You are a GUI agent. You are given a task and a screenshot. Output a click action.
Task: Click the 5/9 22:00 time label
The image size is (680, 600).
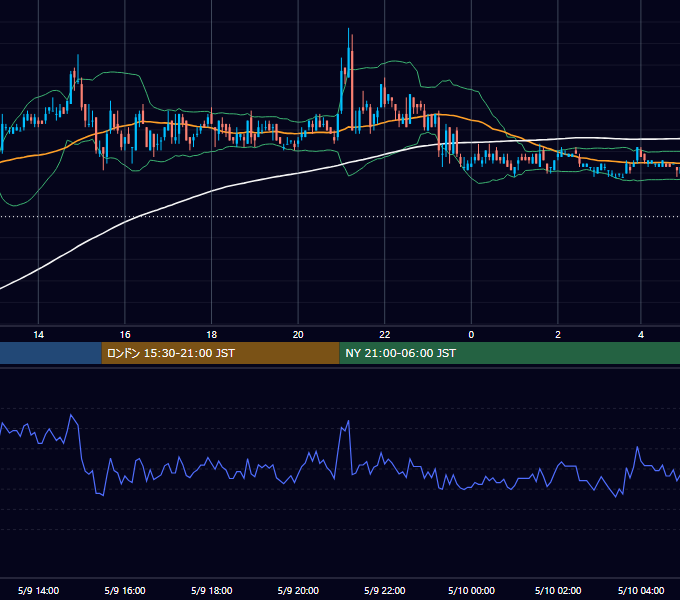(385, 590)
